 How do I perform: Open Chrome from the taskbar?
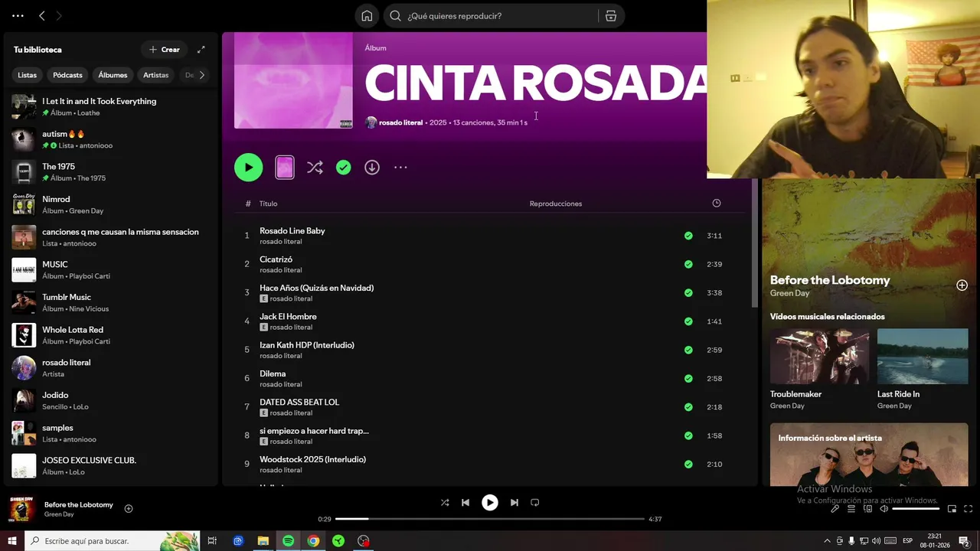click(313, 541)
